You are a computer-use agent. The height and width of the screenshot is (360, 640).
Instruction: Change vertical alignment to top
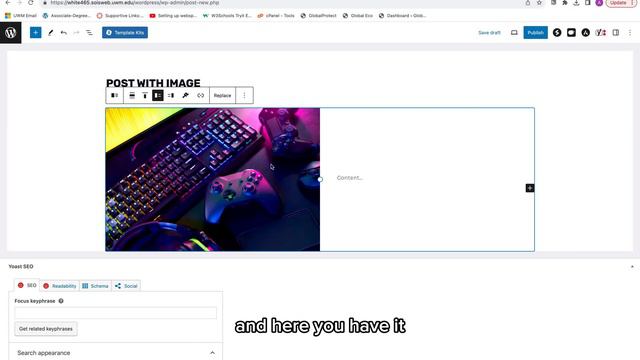145,96
